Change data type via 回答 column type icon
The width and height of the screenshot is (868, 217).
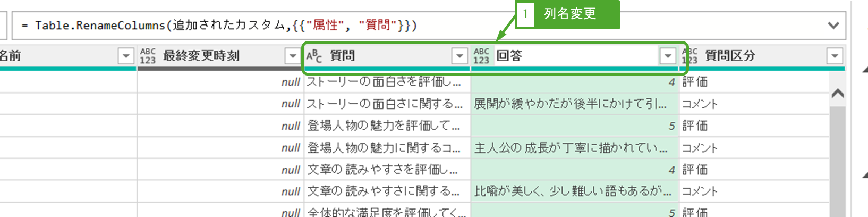pos(481,56)
